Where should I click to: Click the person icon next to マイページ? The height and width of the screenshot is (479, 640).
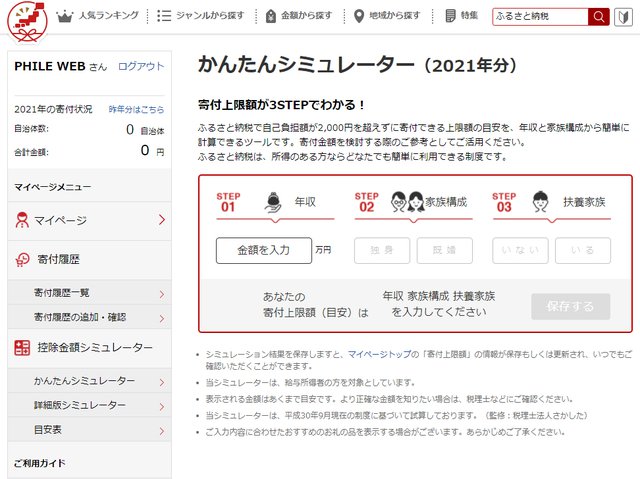pyautogui.click(x=22, y=220)
